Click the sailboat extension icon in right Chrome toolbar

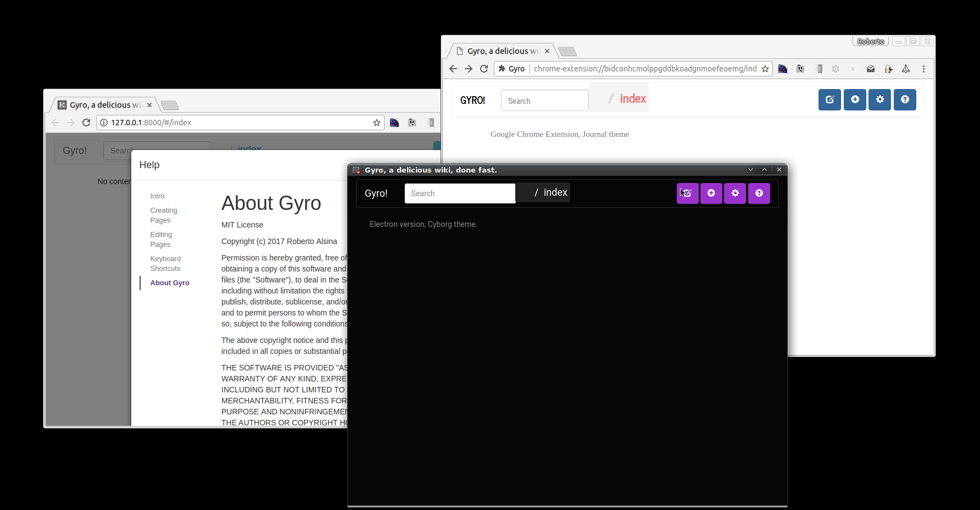pos(906,69)
